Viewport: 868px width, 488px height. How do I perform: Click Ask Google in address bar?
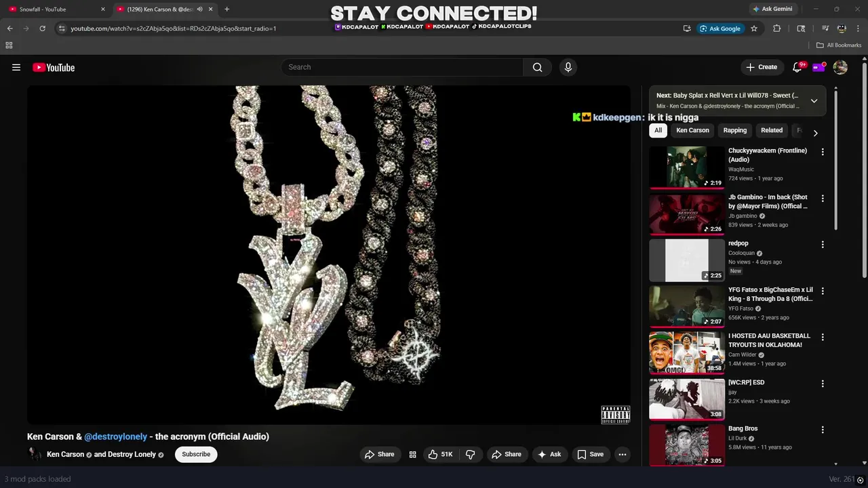coord(719,28)
